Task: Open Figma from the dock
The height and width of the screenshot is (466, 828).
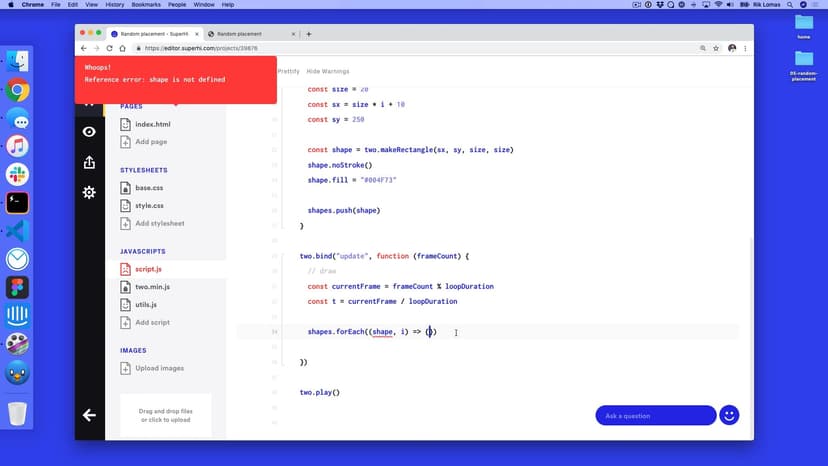Action: coord(17,288)
